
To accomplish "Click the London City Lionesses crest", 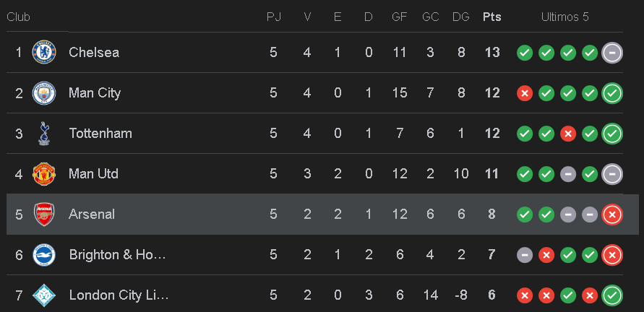I will coord(44,295).
